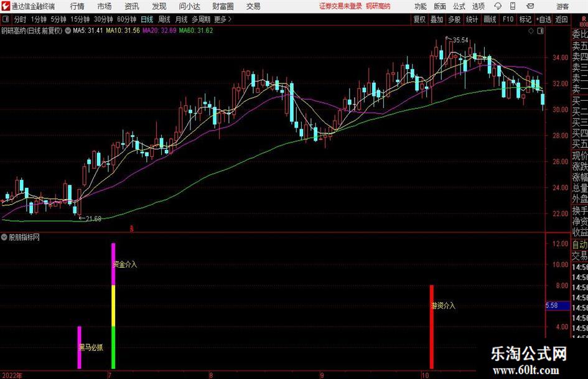Image resolution: width=588 pixels, height=379 pixels.
Task: Click the 画线 drawing button
Action: (490, 19)
